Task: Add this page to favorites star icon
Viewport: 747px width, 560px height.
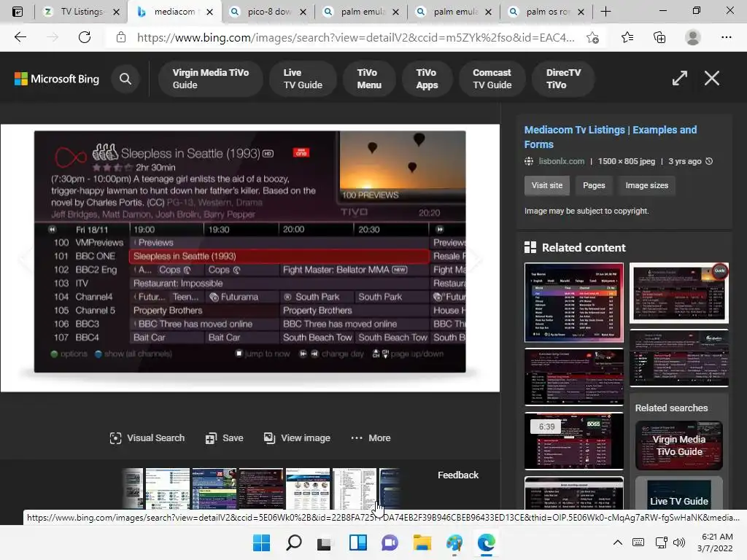Action: click(x=592, y=37)
